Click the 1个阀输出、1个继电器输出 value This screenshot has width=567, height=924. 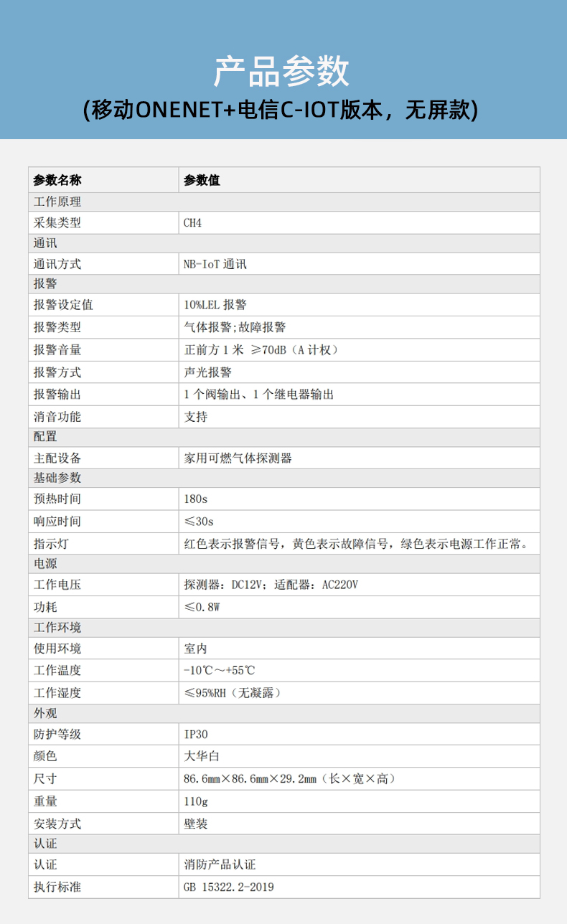coord(259,395)
